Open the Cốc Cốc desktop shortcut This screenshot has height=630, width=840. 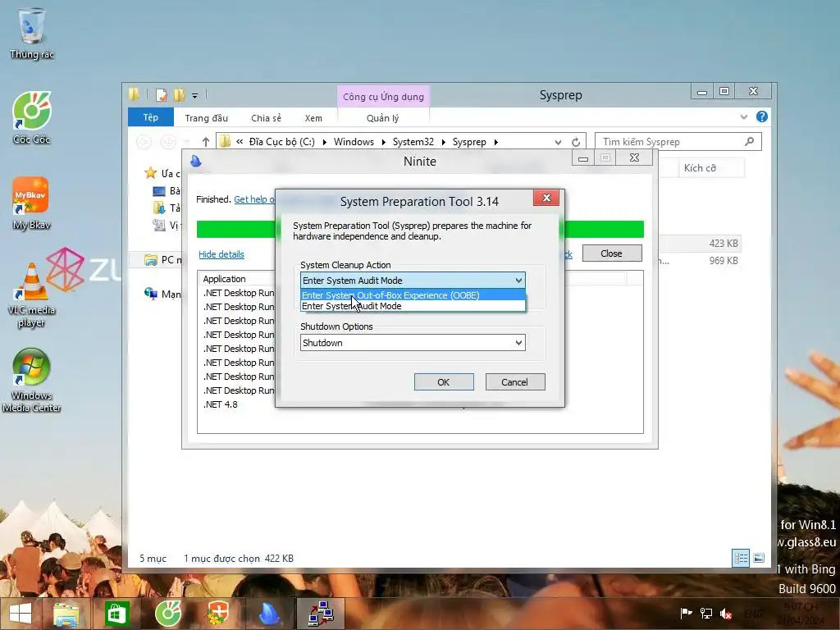pyautogui.click(x=32, y=118)
